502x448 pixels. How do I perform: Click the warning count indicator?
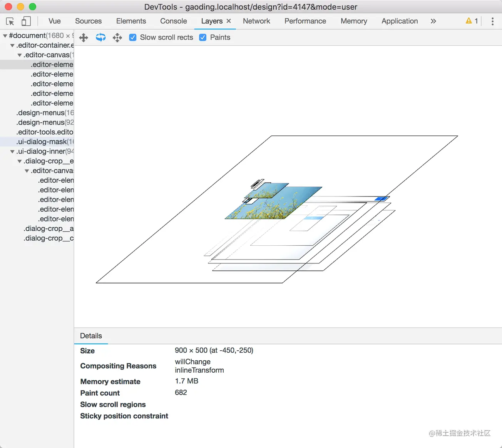tap(472, 21)
